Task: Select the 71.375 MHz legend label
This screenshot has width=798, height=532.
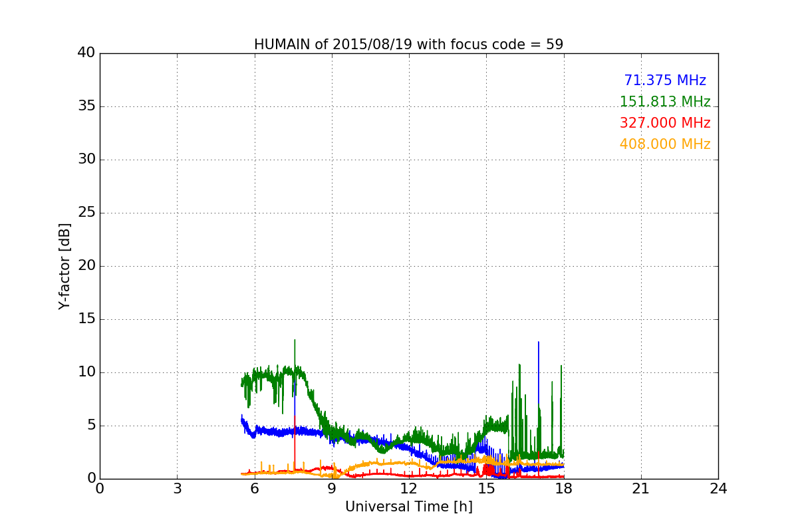Action: tap(665, 80)
